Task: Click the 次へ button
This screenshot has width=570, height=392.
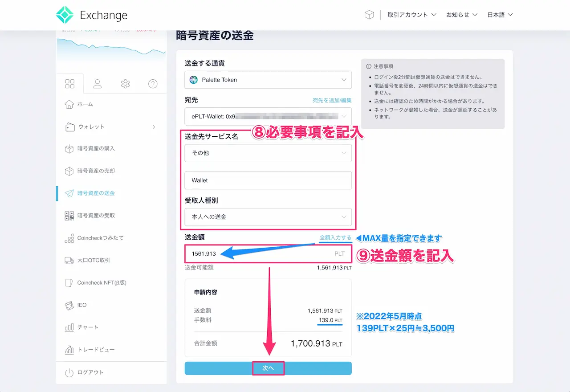Action: [268, 368]
